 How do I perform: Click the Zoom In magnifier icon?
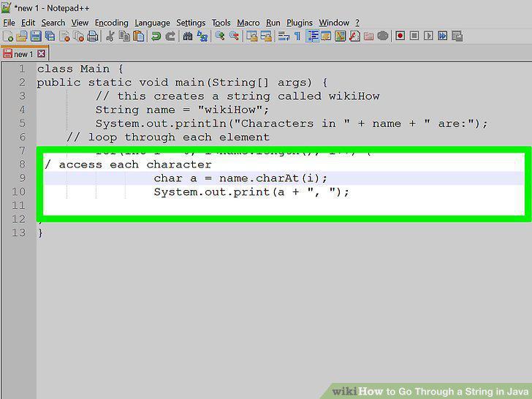(x=219, y=36)
